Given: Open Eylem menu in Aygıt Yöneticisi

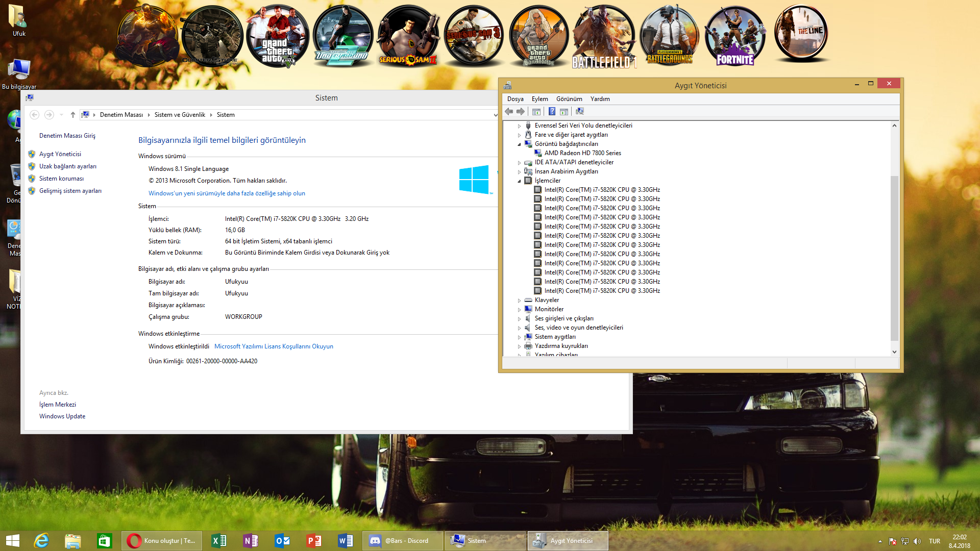Looking at the screenshot, I should pos(540,99).
